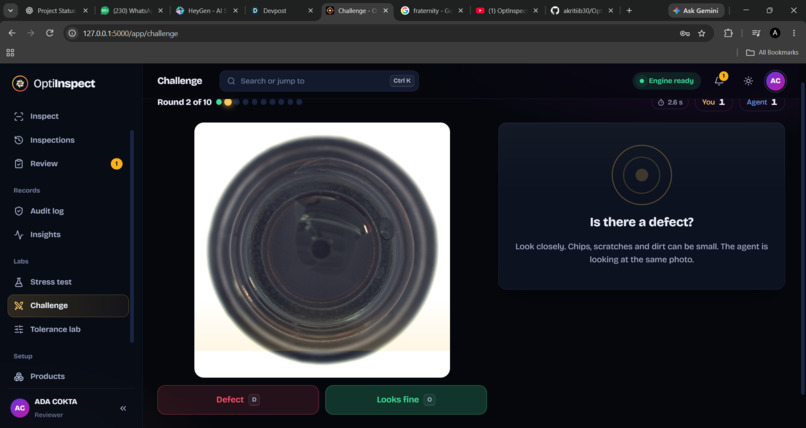Click the OptiInspect logo
The width and height of the screenshot is (806, 428).
pyautogui.click(x=53, y=83)
